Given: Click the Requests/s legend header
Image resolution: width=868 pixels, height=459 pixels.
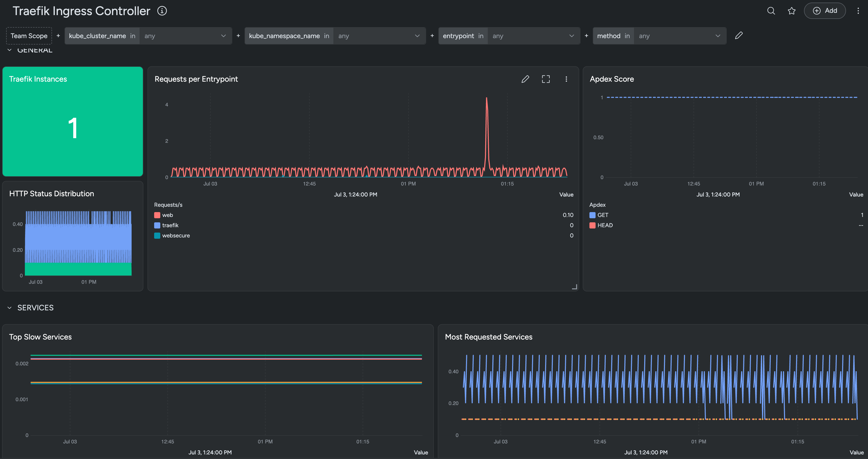Looking at the screenshot, I should [x=168, y=205].
